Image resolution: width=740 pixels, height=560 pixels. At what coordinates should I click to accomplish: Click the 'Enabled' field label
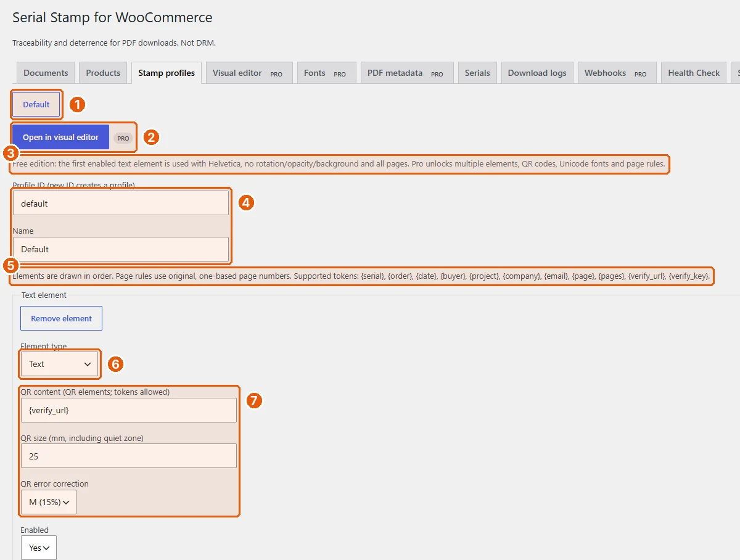click(x=35, y=530)
